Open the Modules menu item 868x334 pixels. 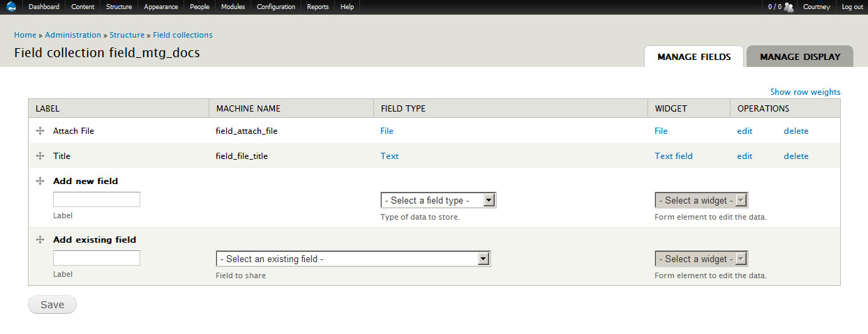233,7
